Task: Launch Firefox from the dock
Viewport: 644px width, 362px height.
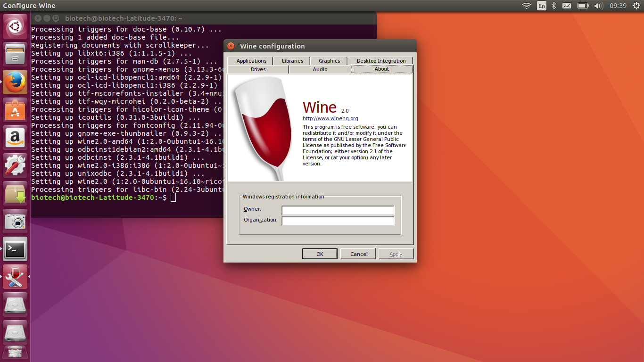Action: tap(15, 82)
